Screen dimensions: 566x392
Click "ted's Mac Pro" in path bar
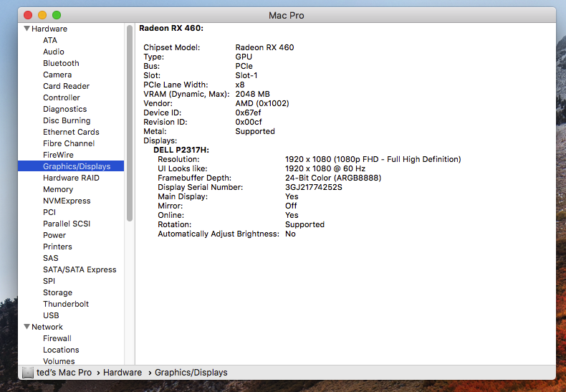tap(64, 372)
